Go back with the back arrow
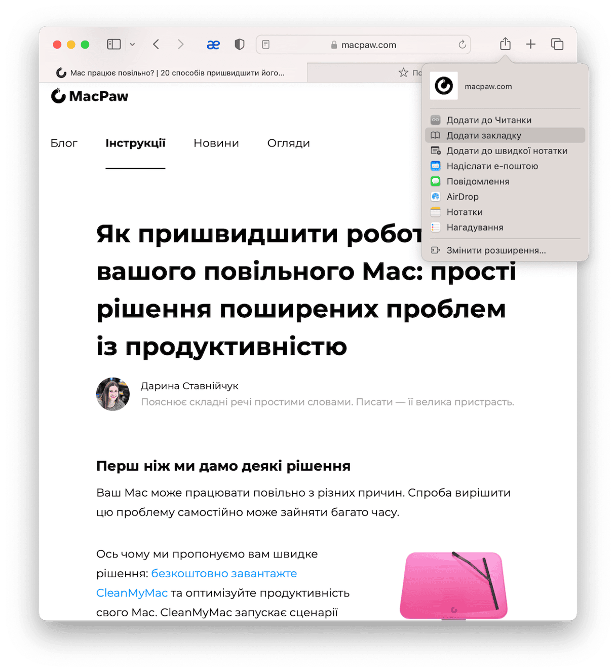This screenshot has height=672, width=616. coord(156,45)
